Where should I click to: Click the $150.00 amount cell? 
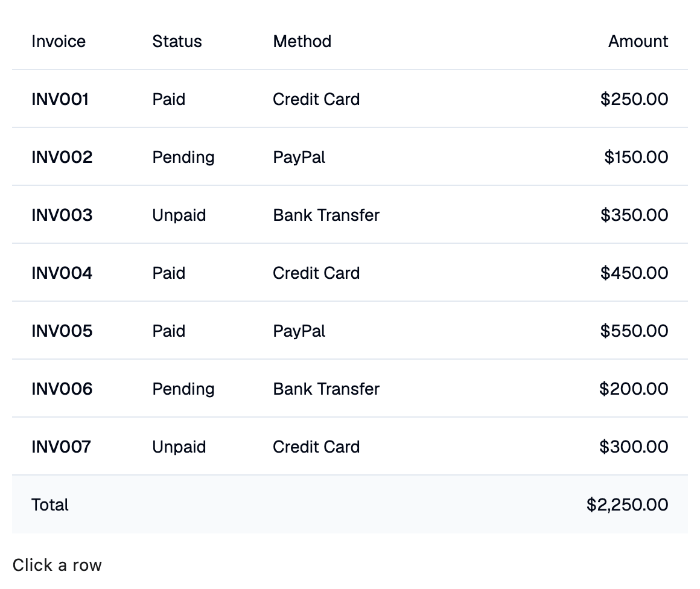(636, 157)
